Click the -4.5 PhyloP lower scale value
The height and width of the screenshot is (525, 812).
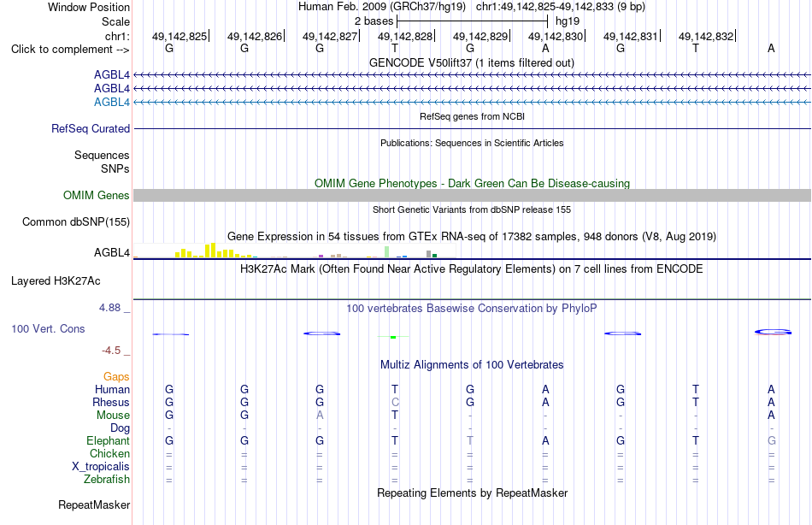[111, 351]
